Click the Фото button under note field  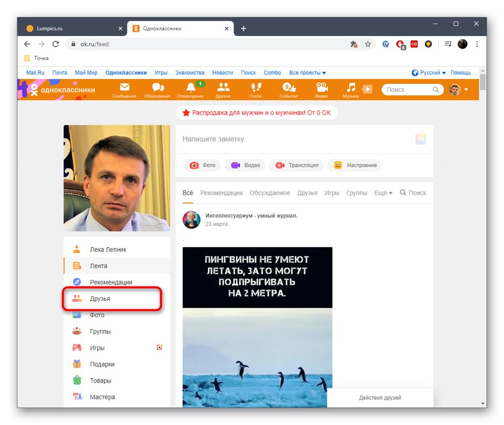tap(202, 165)
